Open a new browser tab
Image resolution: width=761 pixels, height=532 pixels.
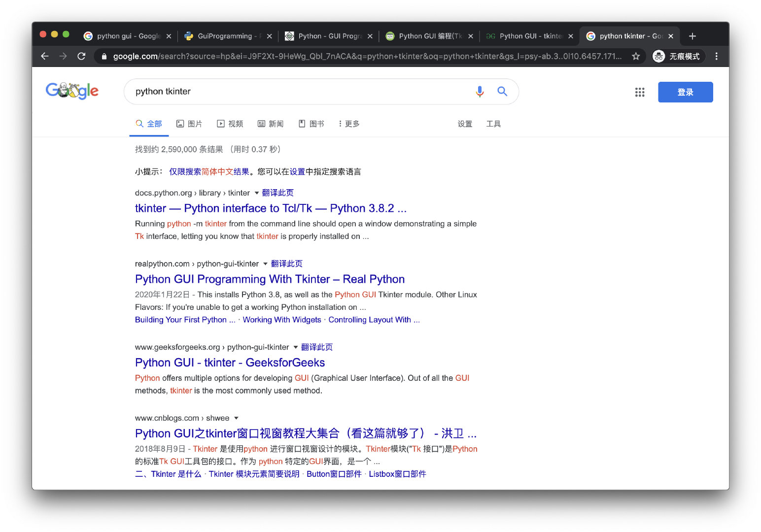(692, 36)
